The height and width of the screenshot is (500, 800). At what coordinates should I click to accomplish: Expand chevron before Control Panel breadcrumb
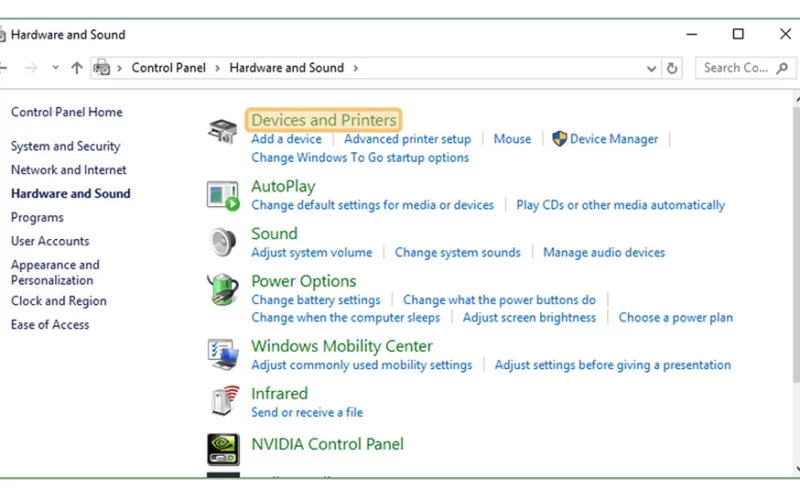pyautogui.click(x=119, y=68)
